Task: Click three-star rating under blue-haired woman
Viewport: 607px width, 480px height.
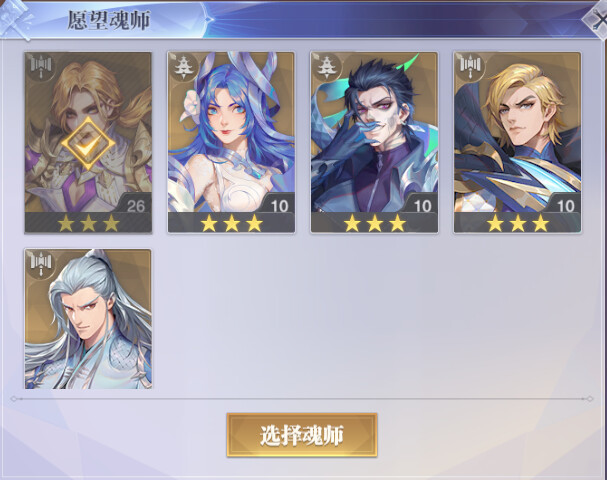Action: pos(231,223)
